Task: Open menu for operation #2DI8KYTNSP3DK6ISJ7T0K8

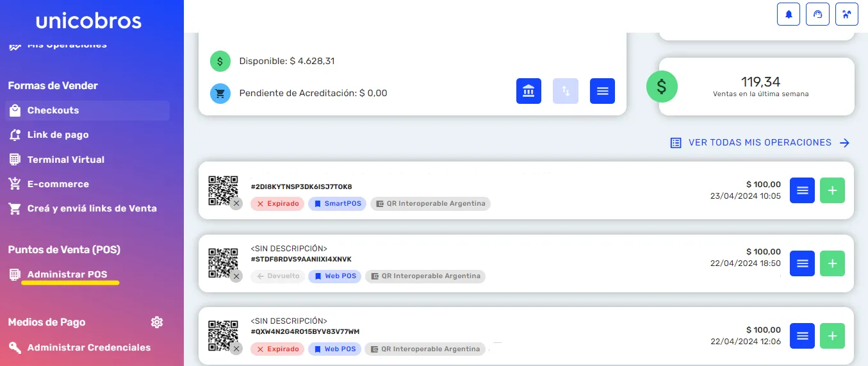Action: tap(802, 190)
